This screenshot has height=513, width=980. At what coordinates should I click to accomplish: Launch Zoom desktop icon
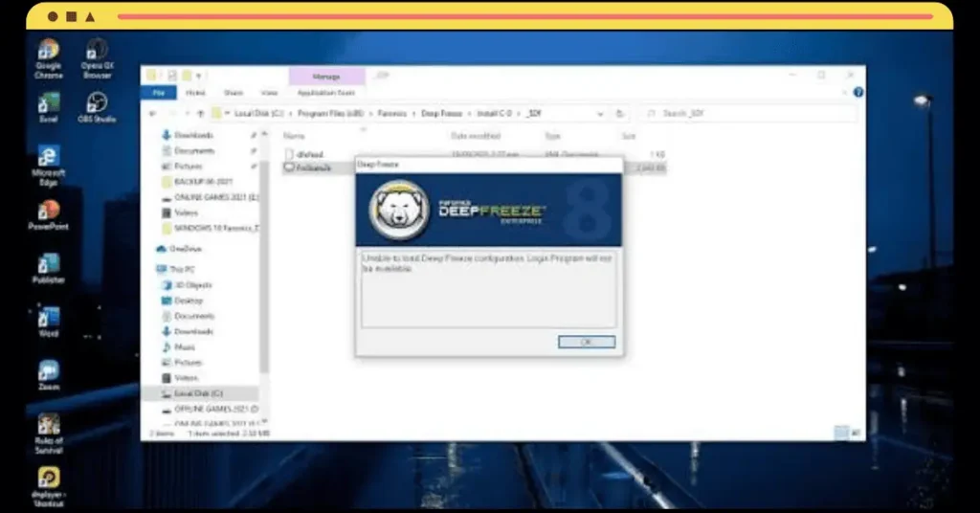tap(49, 375)
